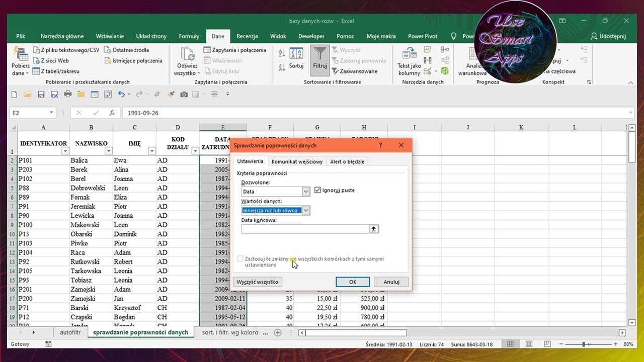Open the Sortuj dialog

coord(296,58)
